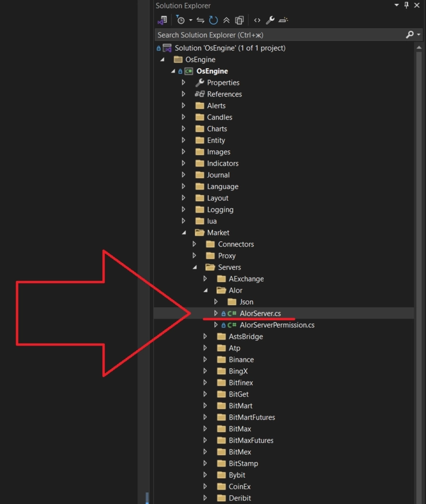This screenshot has width=426, height=504.
Task: Toggle auto-hide pin for Solution Explorer
Action: (x=406, y=5)
